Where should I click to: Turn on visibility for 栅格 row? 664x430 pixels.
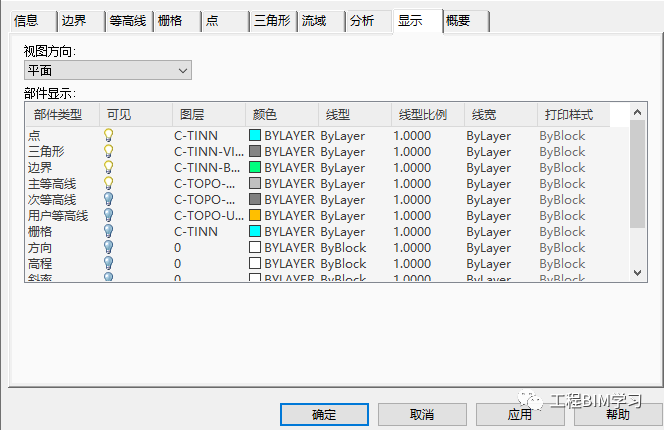coord(108,231)
